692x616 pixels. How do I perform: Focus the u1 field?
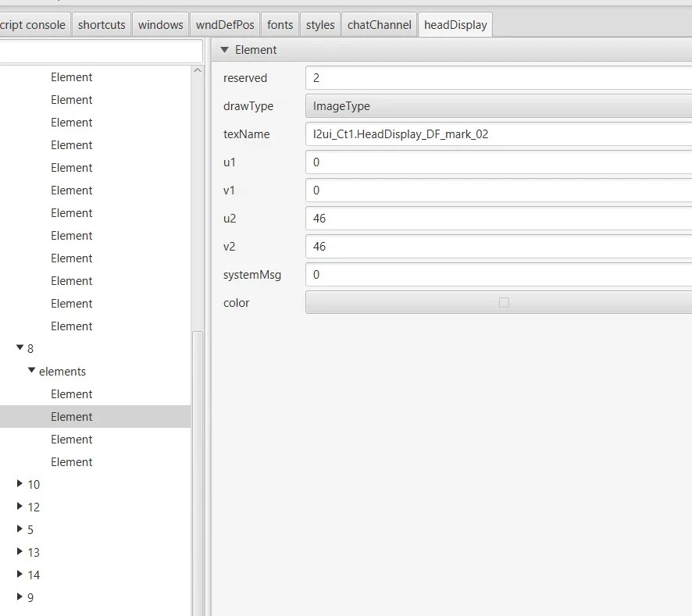click(x=499, y=162)
